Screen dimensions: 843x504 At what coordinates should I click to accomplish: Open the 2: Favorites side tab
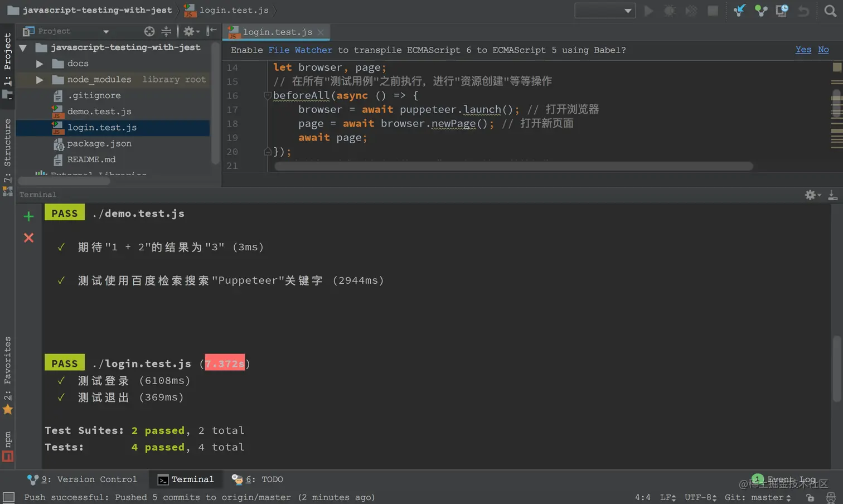point(8,375)
